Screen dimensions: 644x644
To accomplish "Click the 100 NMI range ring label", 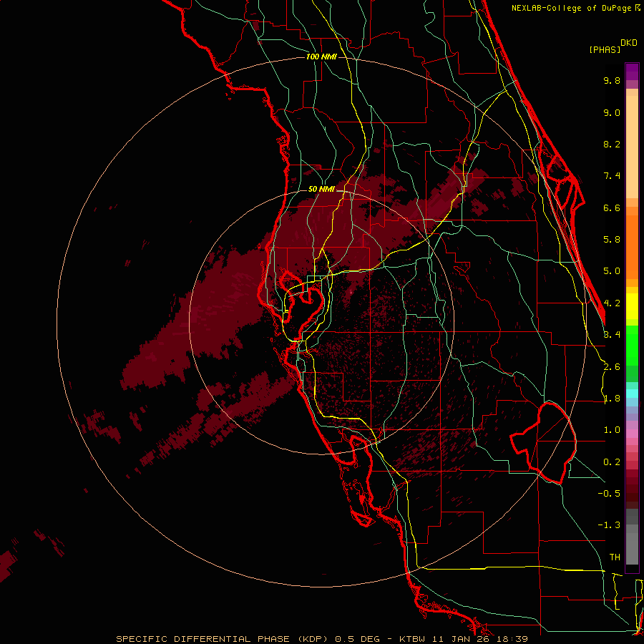I will click(321, 57).
